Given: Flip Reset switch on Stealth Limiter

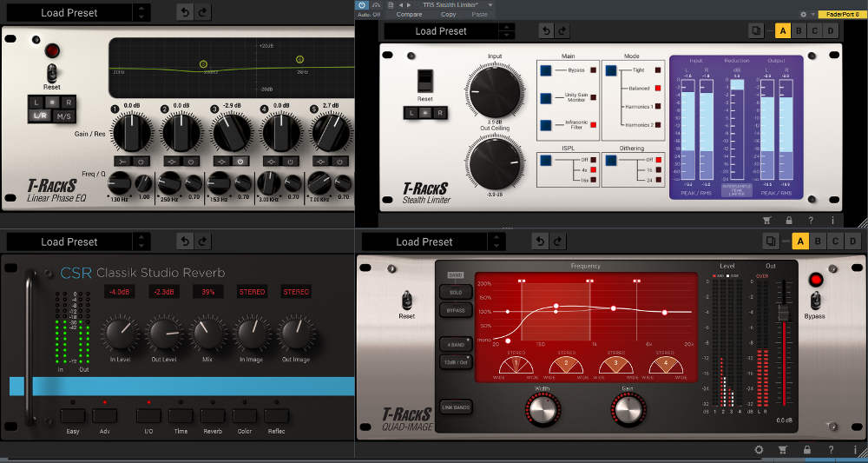Looking at the screenshot, I should pyautogui.click(x=424, y=81).
